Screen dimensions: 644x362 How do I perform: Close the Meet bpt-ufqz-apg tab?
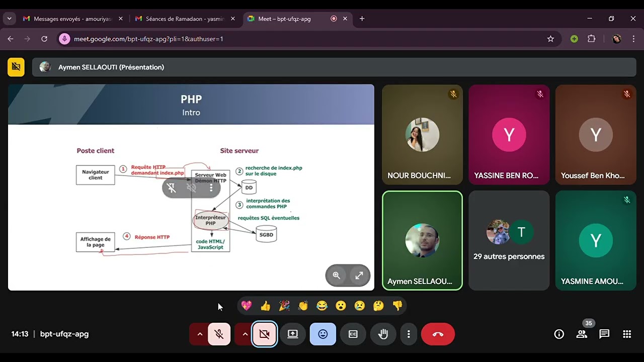tap(345, 19)
